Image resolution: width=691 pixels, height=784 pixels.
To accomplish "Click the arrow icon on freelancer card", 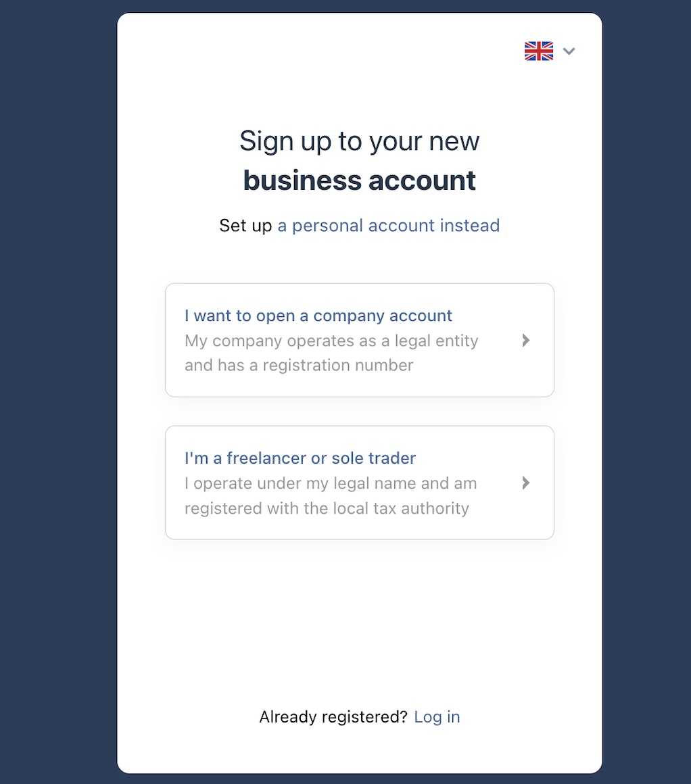I will tap(525, 483).
